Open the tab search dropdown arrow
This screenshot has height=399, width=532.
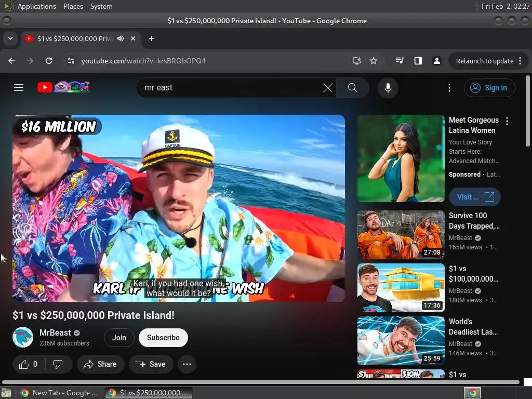pyautogui.click(x=10, y=38)
